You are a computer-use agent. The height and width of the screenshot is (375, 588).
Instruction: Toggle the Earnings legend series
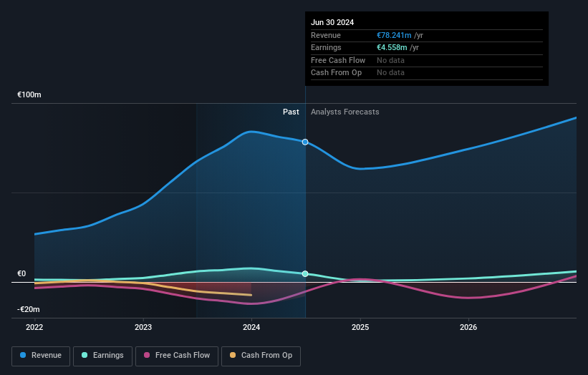pyautogui.click(x=102, y=356)
